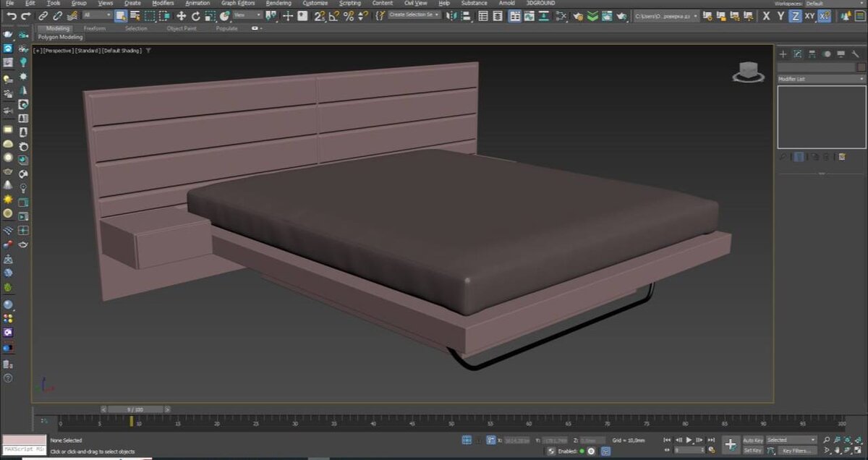Viewport: 868px width, 460px height.
Task: Open the File menu
Action: 10,4
